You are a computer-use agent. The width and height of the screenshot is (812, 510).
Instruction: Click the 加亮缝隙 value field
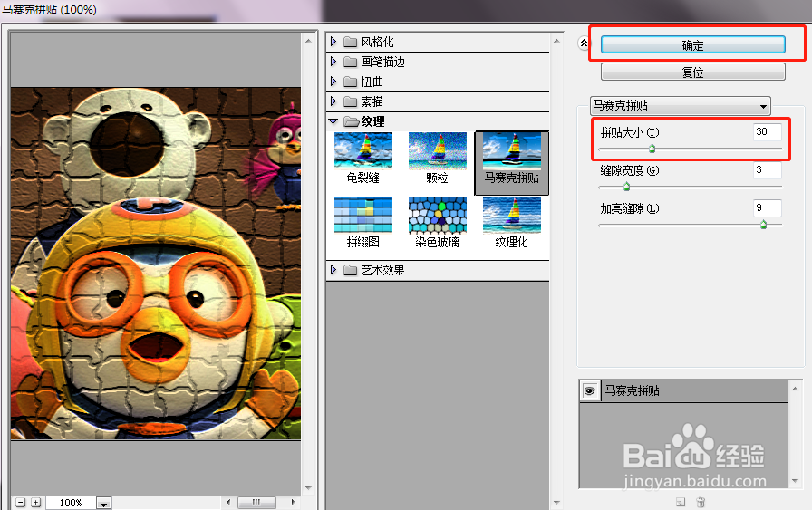[x=767, y=207]
